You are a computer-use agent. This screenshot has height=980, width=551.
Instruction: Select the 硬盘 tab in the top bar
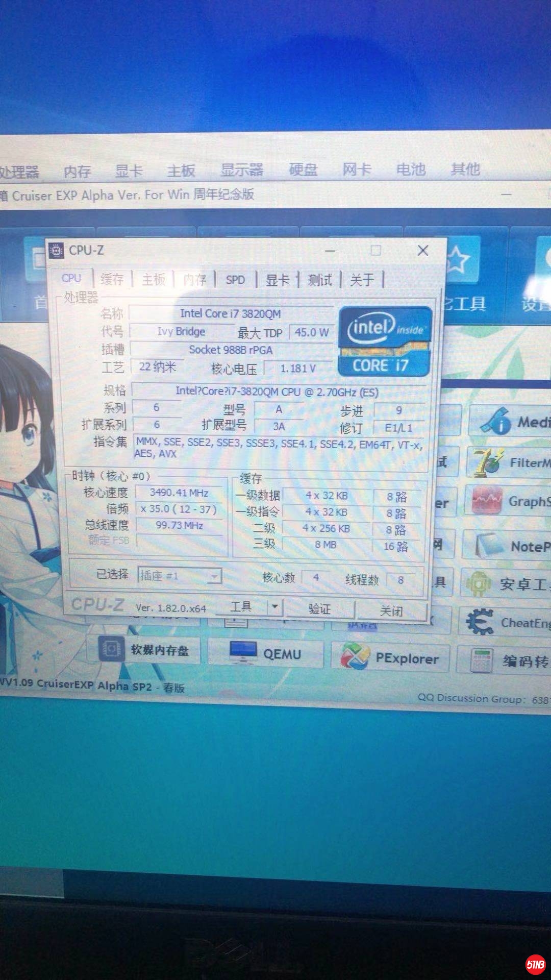point(303,169)
